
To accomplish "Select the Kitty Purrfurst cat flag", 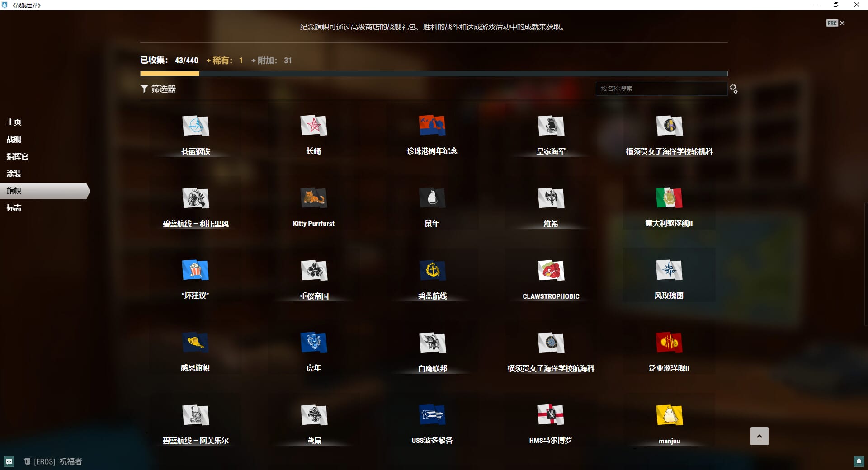I will point(313,198).
